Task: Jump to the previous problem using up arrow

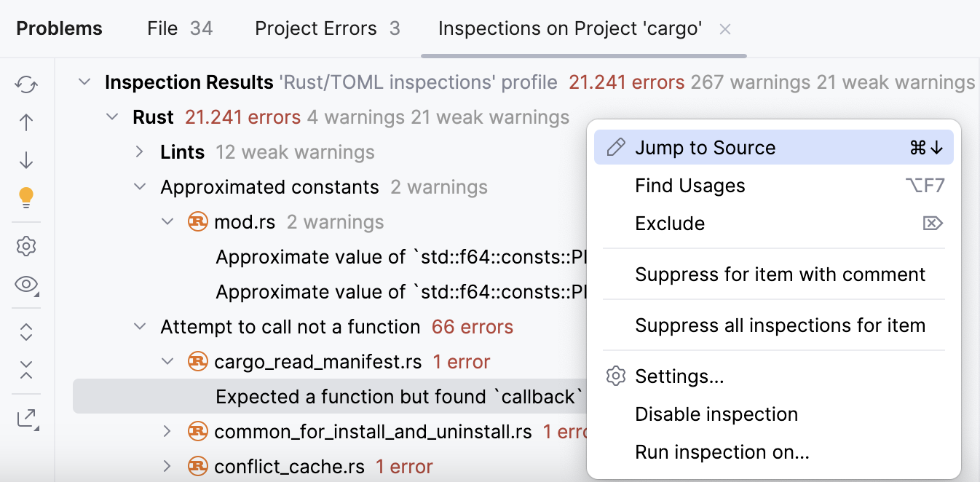Action: point(26,122)
